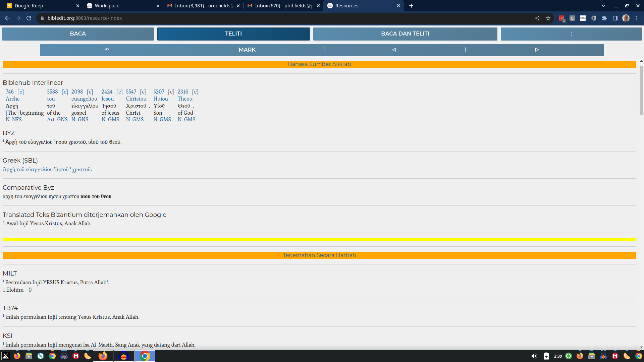The image size is (644, 362).
Task: Toggle the browser side panel icon
Action: [615, 18]
